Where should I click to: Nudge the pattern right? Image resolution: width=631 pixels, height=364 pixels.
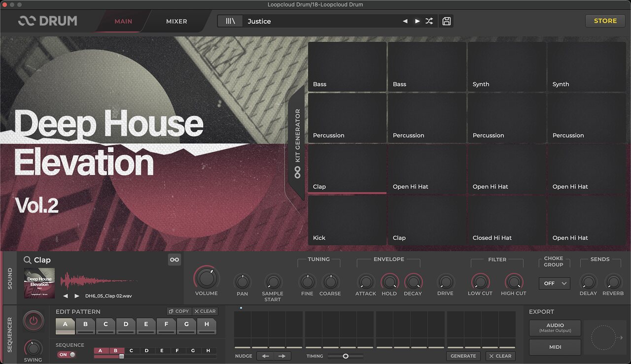(x=282, y=356)
